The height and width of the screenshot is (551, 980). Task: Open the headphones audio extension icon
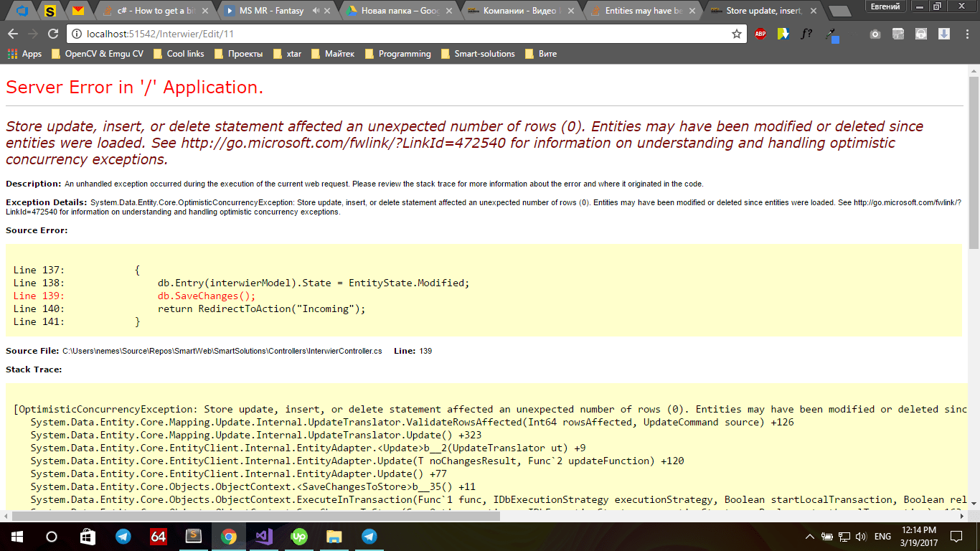[922, 34]
